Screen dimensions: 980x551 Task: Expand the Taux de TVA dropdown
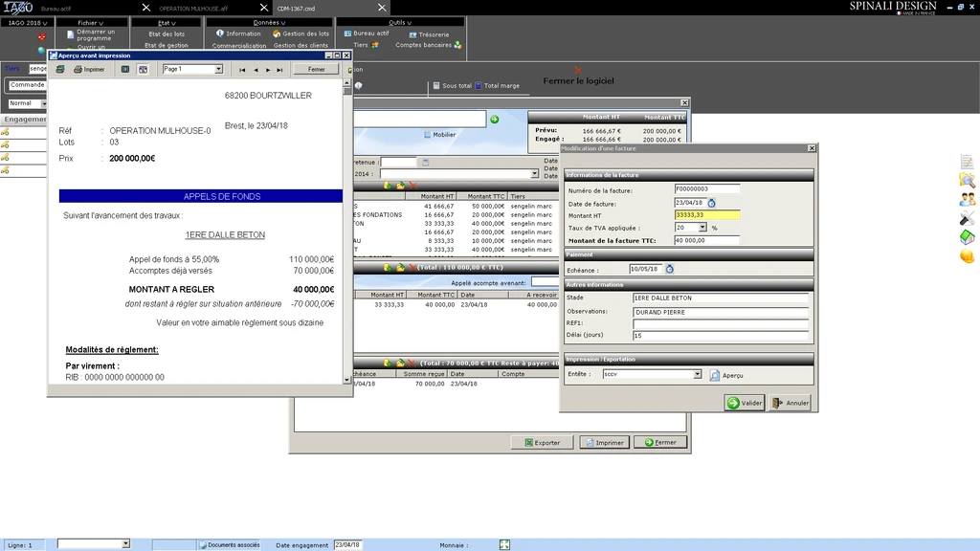pos(701,228)
